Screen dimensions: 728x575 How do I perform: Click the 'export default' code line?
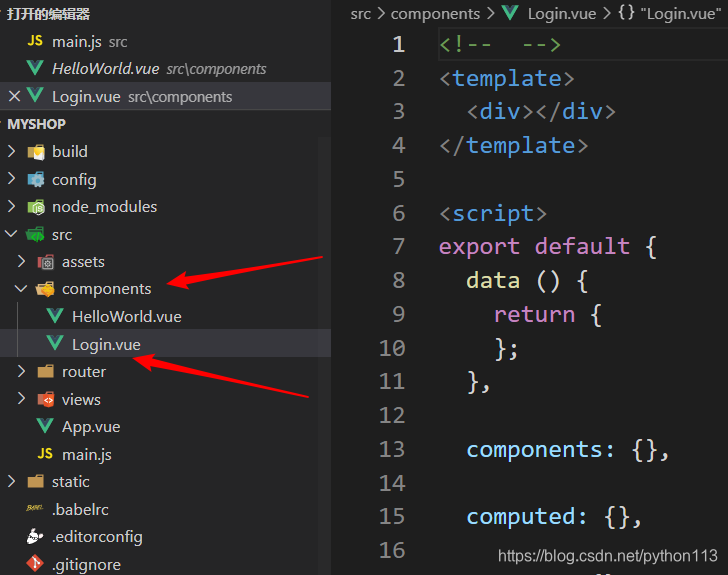(548, 246)
